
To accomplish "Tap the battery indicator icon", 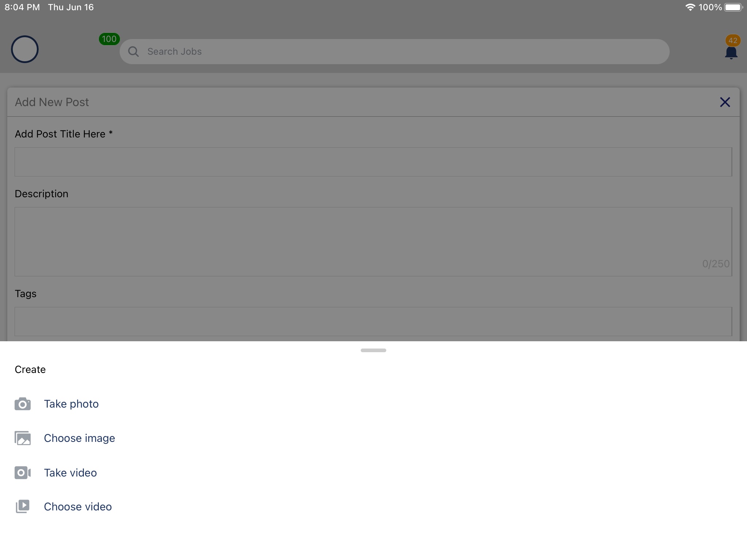I will [x=734, y=7].
